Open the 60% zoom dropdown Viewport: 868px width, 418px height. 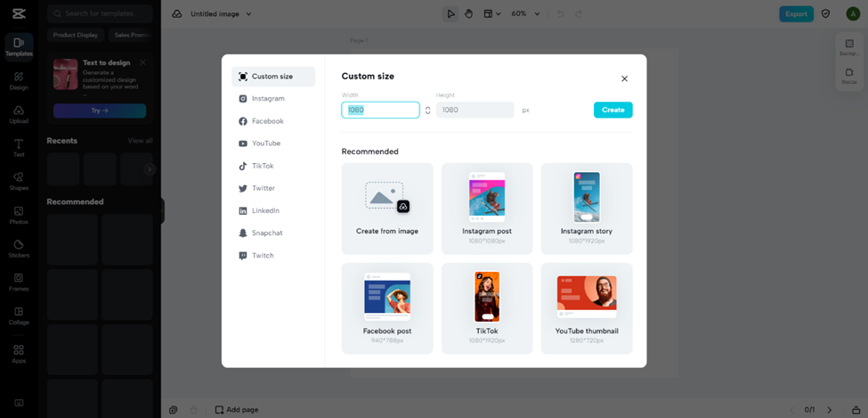click(524, 14)
